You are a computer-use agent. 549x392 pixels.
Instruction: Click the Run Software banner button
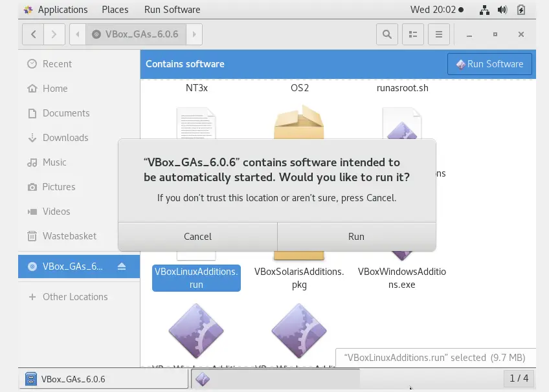click(x=489, y=64)
